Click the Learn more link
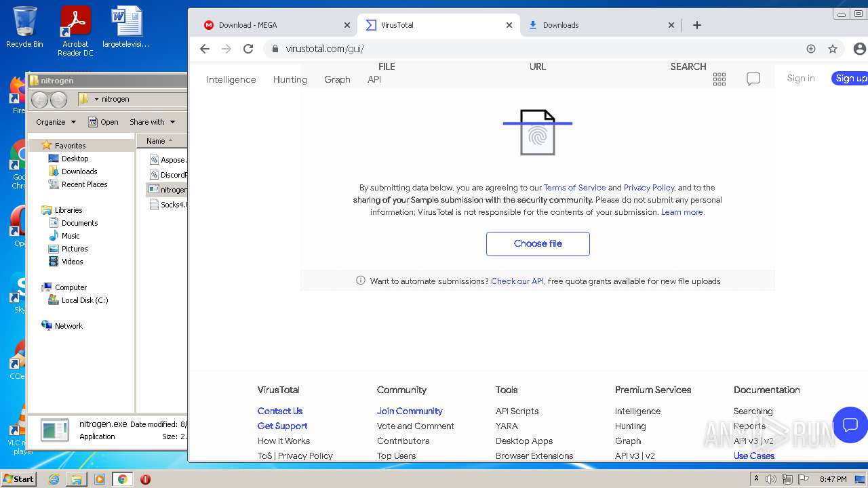Screen dimensions: 868x488 click(682, 212)
